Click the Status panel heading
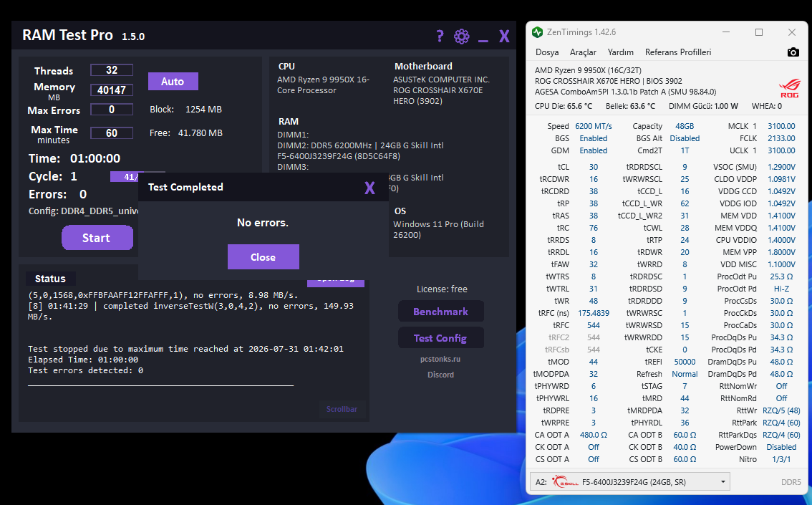This screenshot has height=505, width=812. pos(50,279)
